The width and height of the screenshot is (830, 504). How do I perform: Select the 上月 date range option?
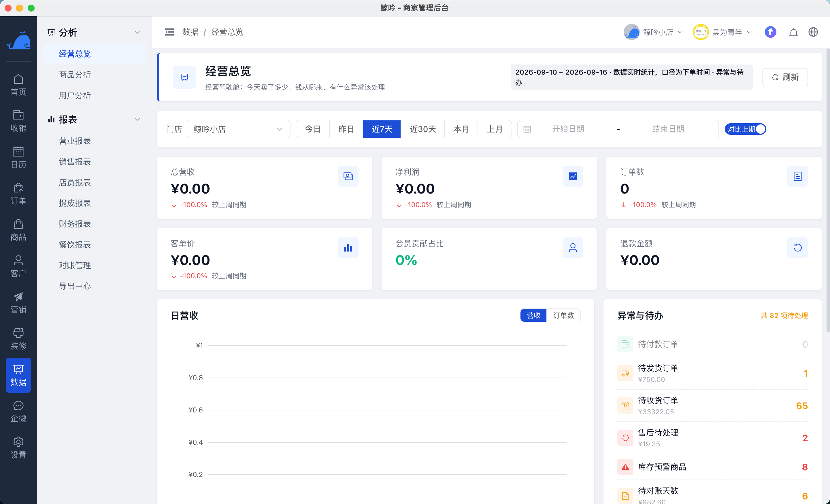(x=495, y=129)
